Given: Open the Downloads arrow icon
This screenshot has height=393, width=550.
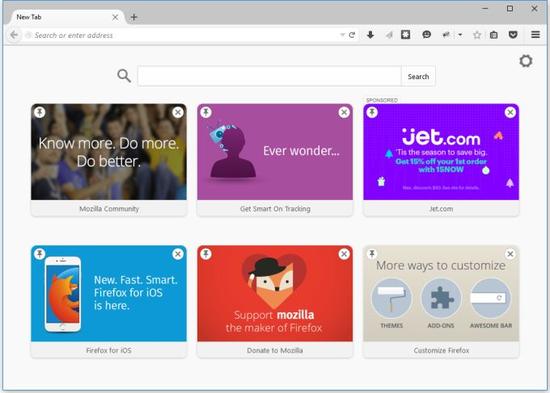Looking at the screenshot, I should 370,35.
